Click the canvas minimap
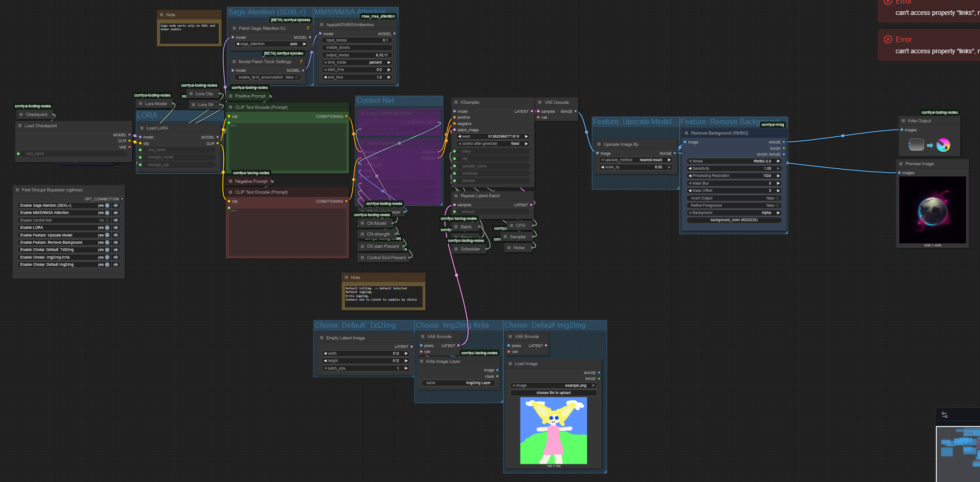This screenshot has width=980, height=482. (958, 454)
